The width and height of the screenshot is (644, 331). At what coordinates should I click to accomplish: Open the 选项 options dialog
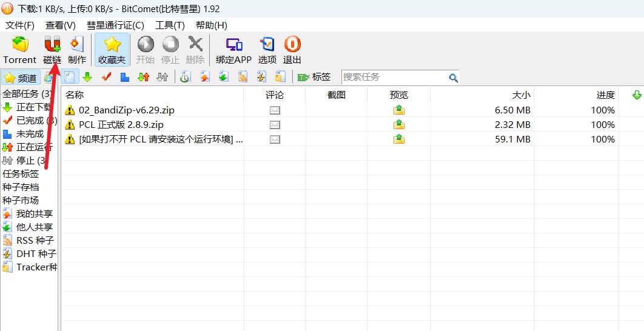[x=267, y=50]
